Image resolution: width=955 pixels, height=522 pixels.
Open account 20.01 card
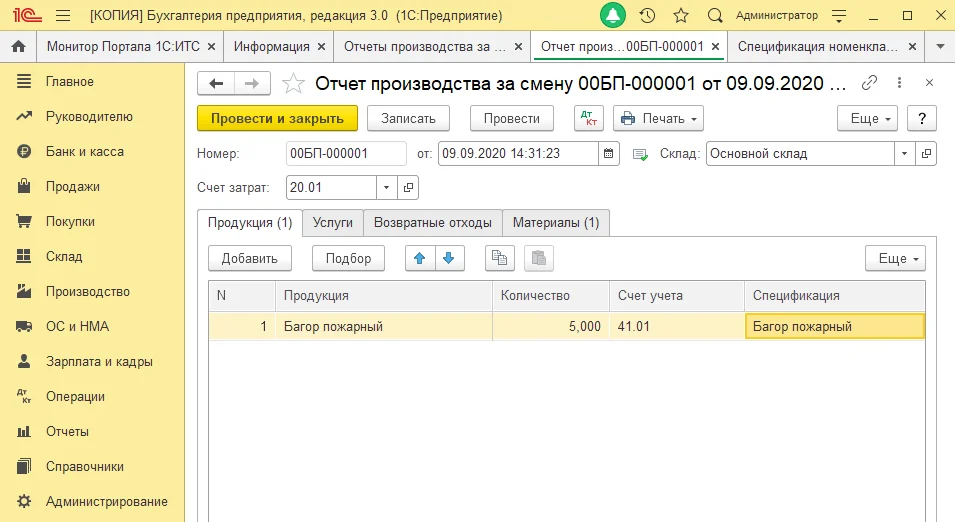408,188
